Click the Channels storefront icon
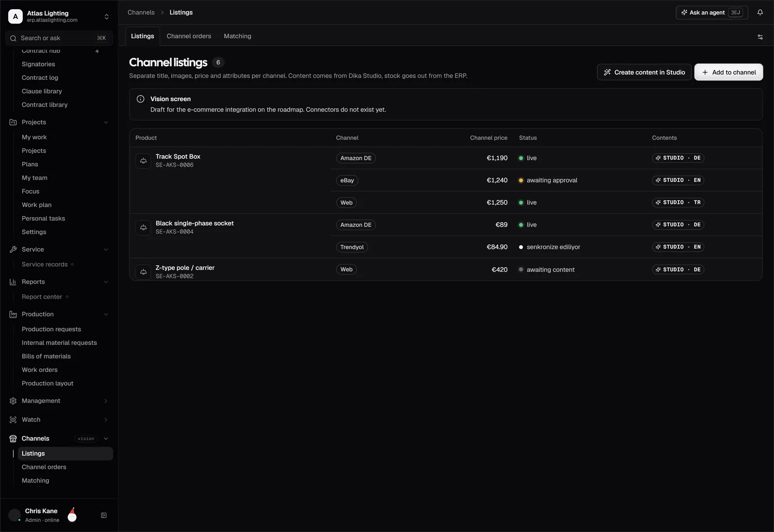The width and height of the screenshot is (774, 532). coord(13,439)
